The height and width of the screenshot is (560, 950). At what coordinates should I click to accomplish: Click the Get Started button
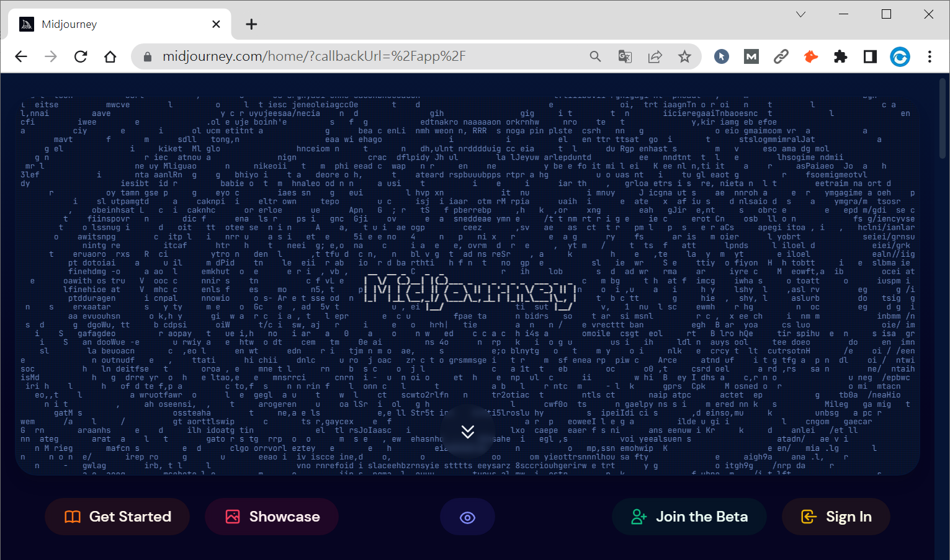pyautogui.click(x=117, y=517)
